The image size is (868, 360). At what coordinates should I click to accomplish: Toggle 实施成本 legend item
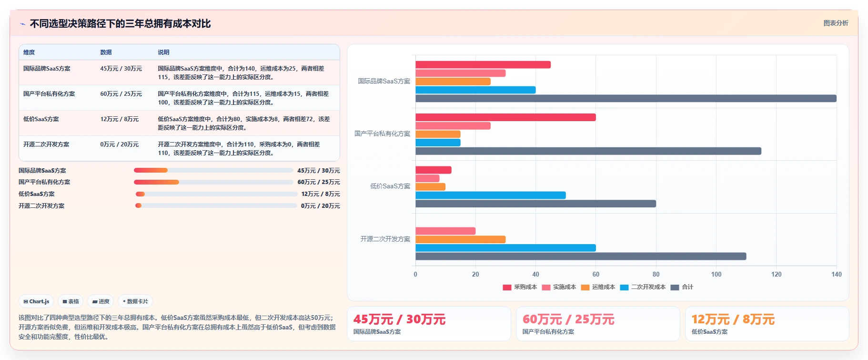(x=559, y=287)
